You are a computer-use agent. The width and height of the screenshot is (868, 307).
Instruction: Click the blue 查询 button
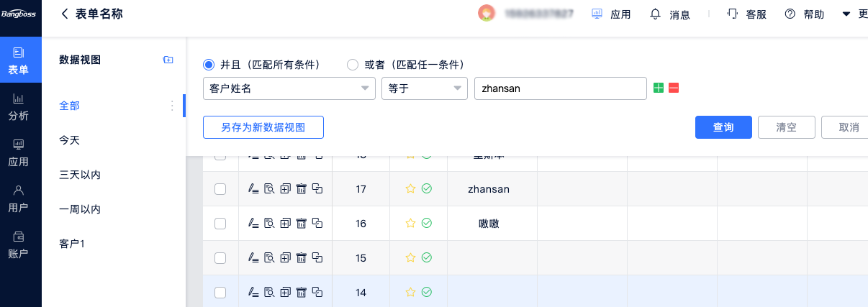click(723, 127)
